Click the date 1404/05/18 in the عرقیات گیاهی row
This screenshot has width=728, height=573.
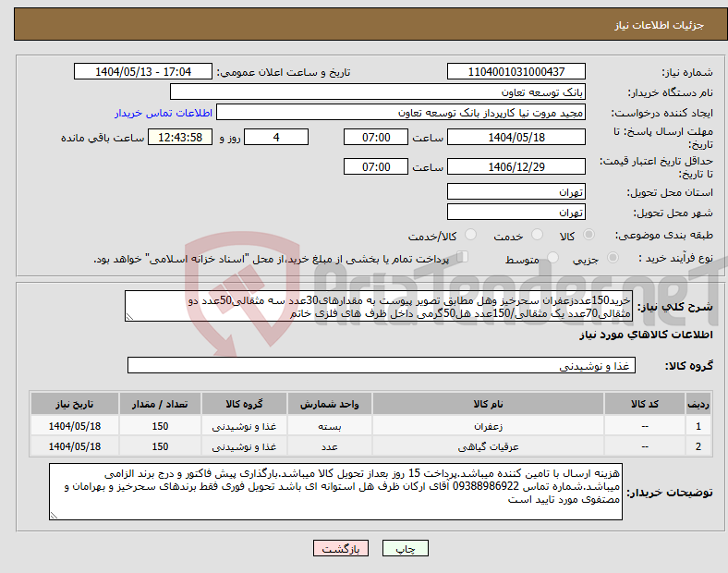pos(75,446)
